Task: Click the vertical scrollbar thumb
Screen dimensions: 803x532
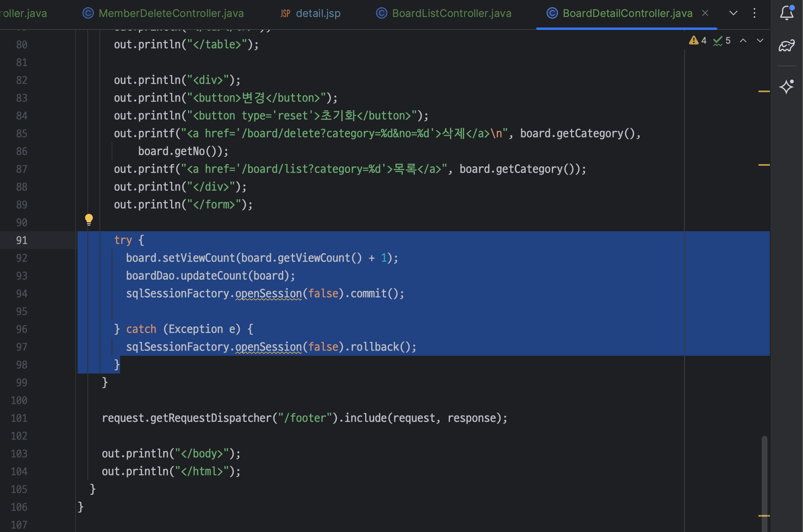Action: pos(764,477)
